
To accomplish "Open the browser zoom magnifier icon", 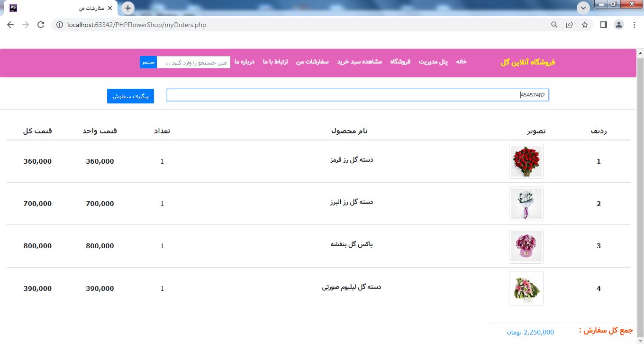I will [x=554, y=25].
